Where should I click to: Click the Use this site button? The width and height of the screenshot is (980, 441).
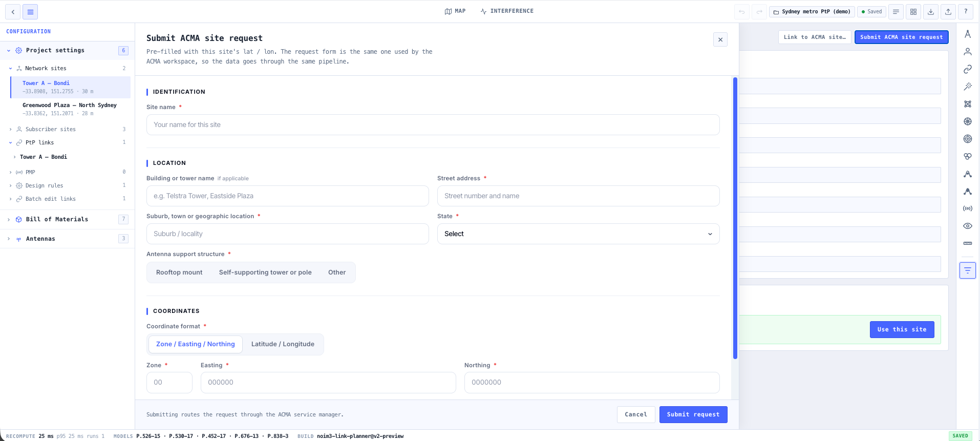(x=902, y=329)
